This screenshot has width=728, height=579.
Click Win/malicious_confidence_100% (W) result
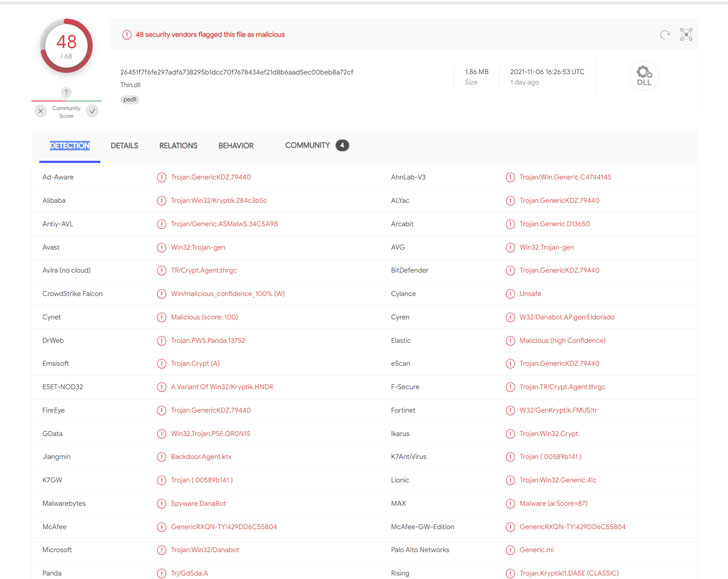coord(228,294)
